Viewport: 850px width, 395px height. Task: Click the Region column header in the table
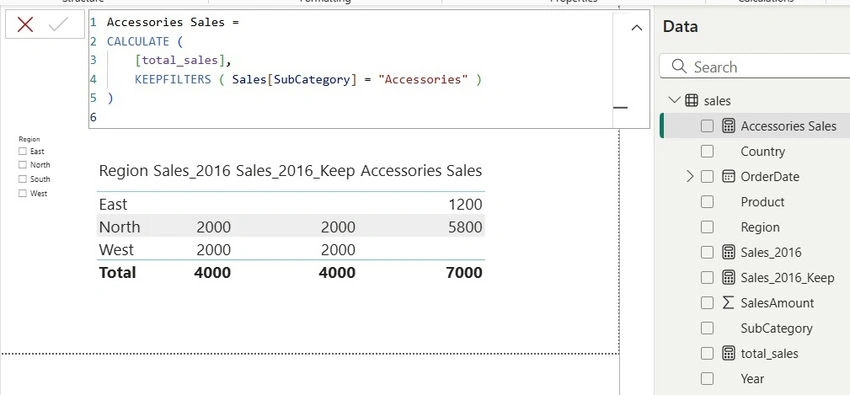[x=123, y=171]
